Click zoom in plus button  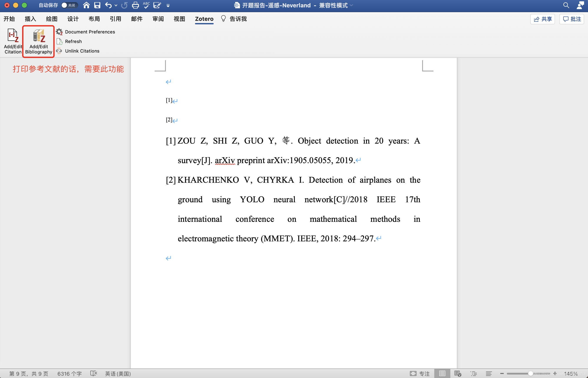tap(555, 373)
